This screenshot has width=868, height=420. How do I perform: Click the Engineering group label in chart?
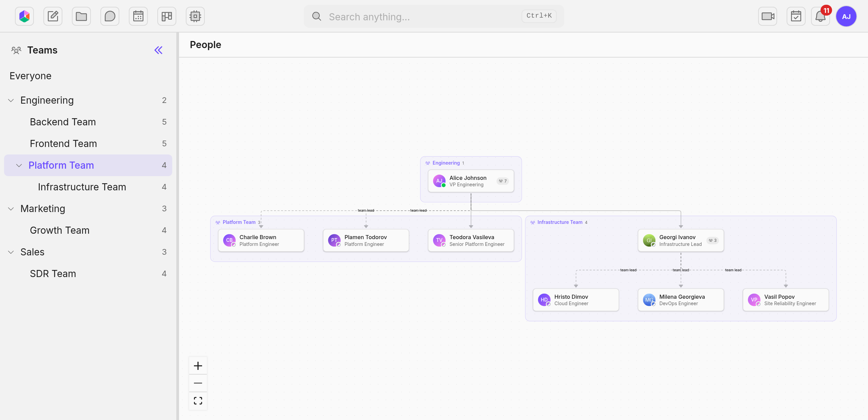446,163
